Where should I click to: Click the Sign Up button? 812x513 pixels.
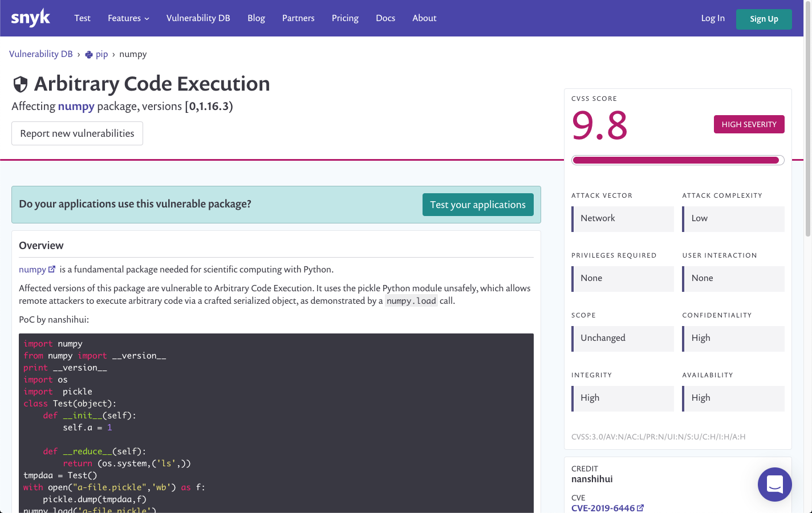pos(764,19)
